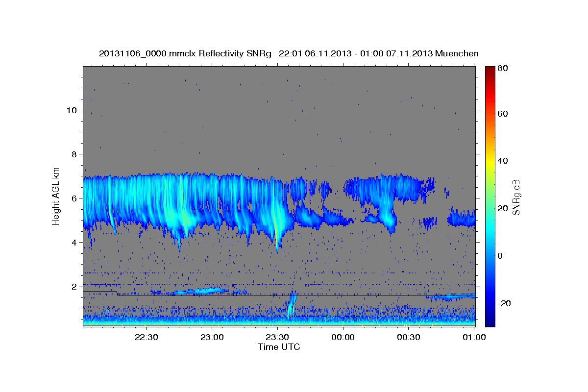Select the 'Time UTC' axis label
The width and height of the screenshot is (588, 392).
tap(279, 347)
